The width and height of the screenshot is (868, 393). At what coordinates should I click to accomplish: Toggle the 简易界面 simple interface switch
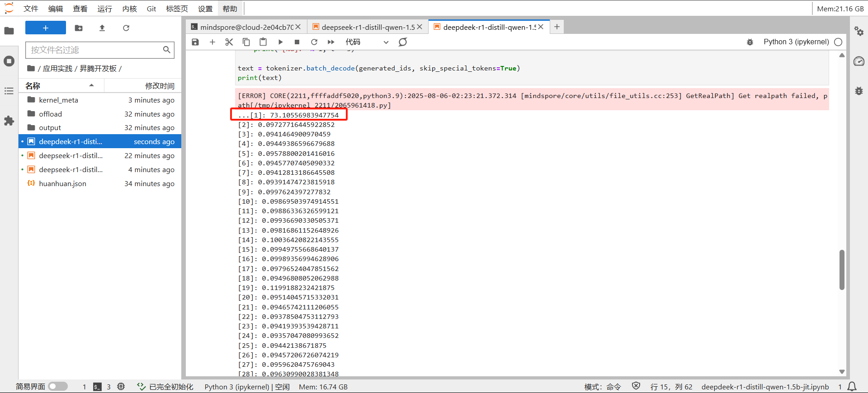coord(58,387)
